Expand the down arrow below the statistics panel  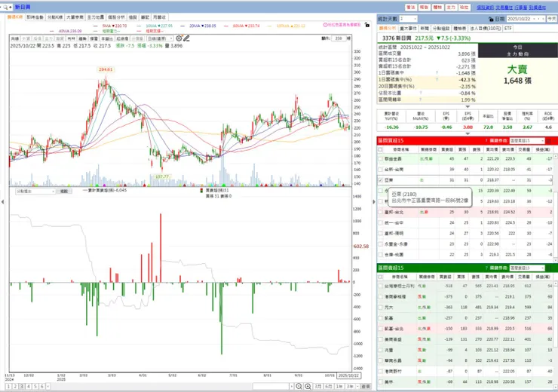point(468,106)
